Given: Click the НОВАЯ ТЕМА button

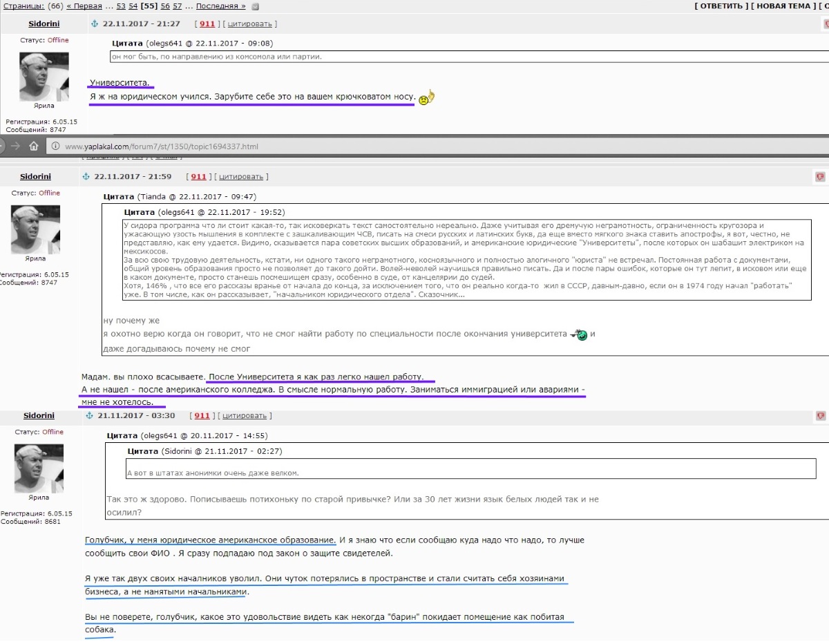Looking at the screenshot, I should pyautogui.click(x=781, y=6).
